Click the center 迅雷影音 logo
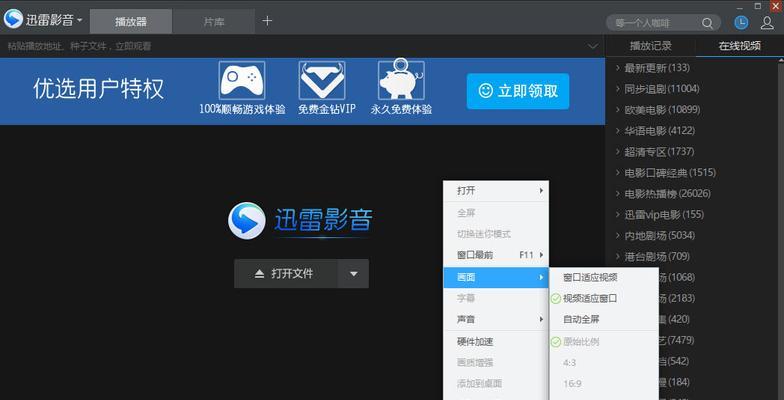Image resolution: width=784 pixels, height=400 pixels. click(300, 220)
